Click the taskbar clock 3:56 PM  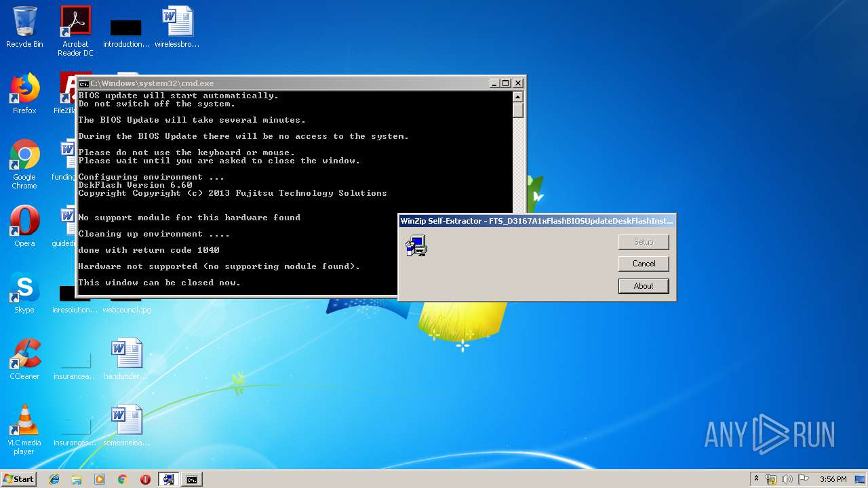click(x=833, y=479)
